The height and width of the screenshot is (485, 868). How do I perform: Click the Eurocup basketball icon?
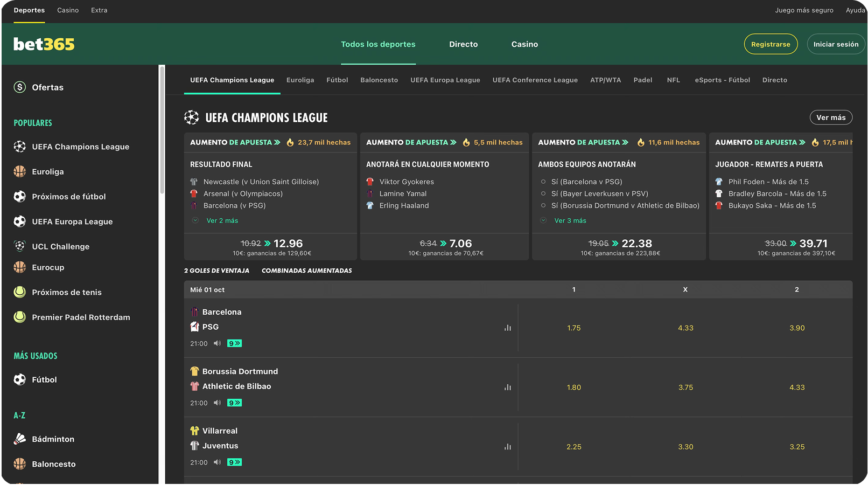(20, 267)
